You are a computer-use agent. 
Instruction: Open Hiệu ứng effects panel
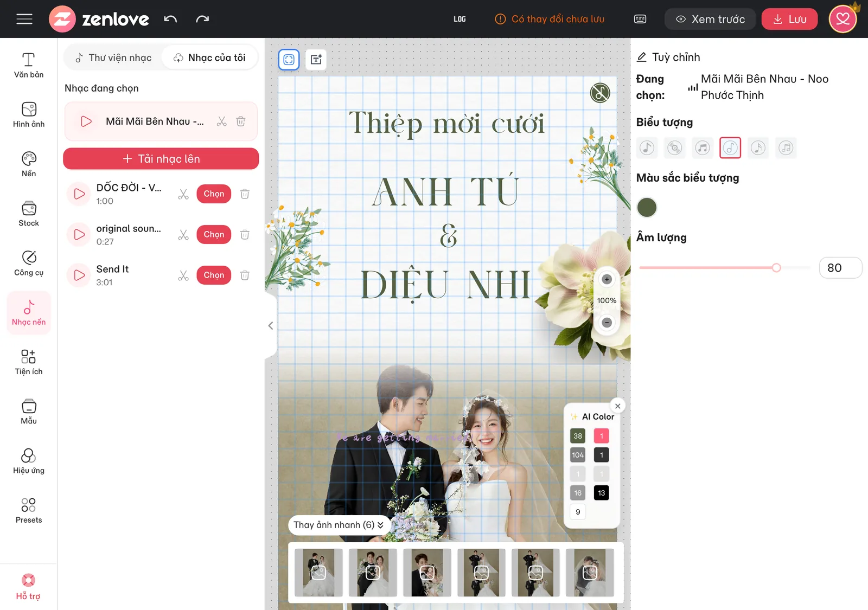click(x=29, y=461)
